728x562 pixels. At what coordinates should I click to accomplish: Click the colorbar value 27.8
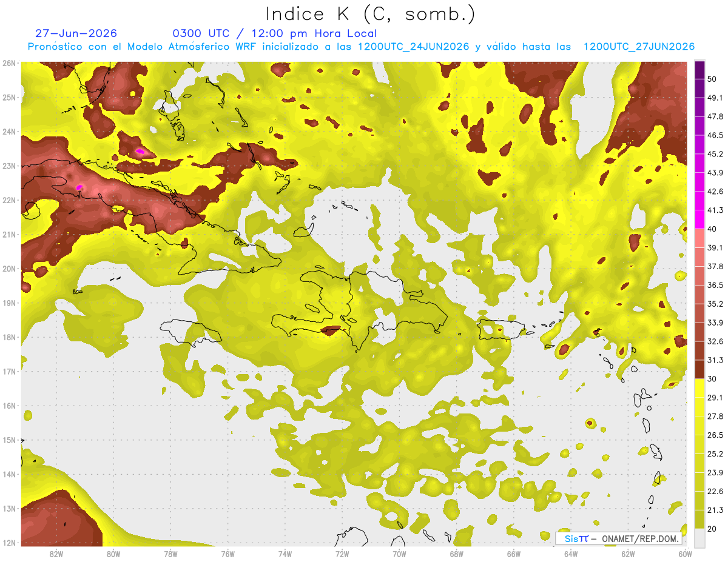[715, 416]
